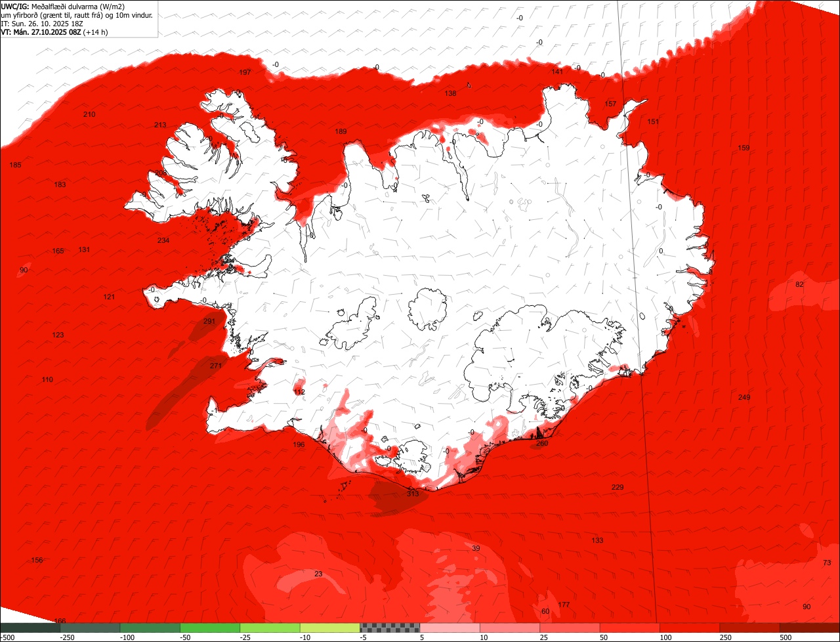
Task: Click the yellow-green swatch between -10 and -5
Action: [330, 628]
